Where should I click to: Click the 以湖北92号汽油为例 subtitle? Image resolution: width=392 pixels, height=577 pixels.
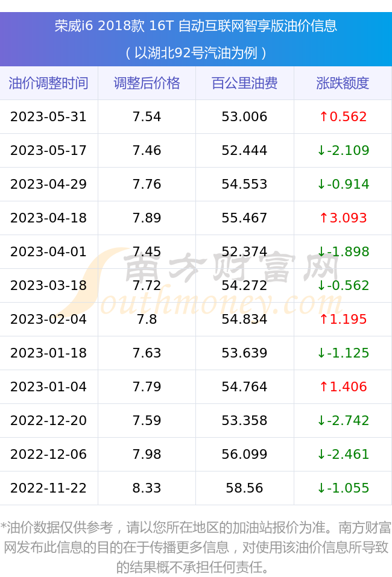pos(196,53)
